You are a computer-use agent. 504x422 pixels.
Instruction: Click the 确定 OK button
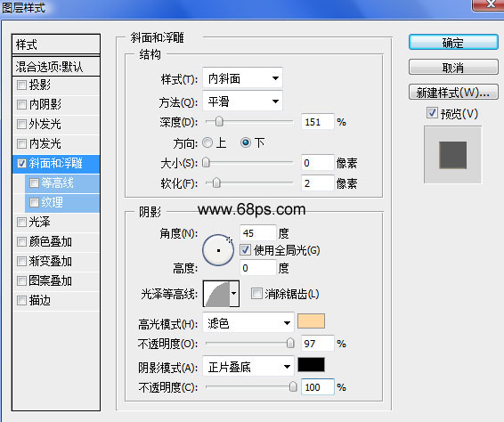453,43
